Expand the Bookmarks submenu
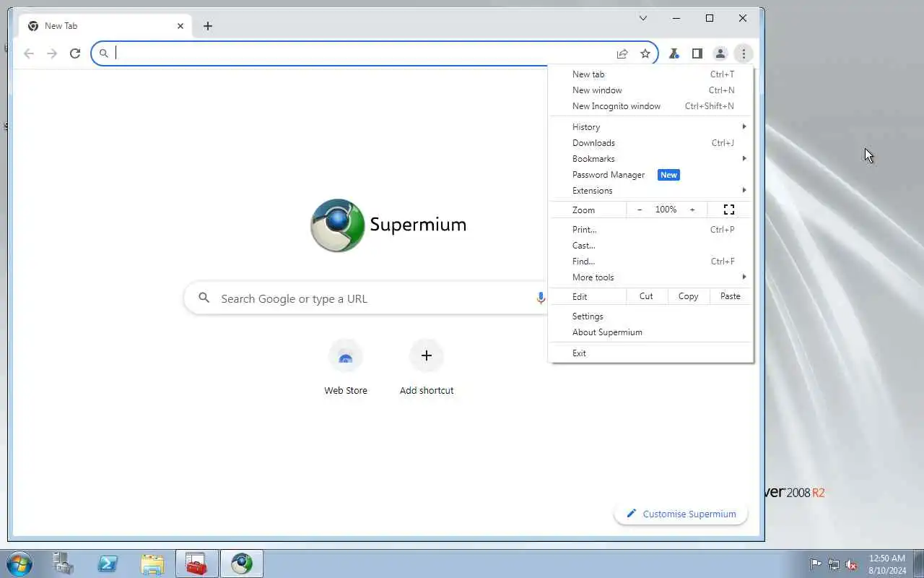Image resolution: width=924 pixels, height=578 pixels. (651, 159)
